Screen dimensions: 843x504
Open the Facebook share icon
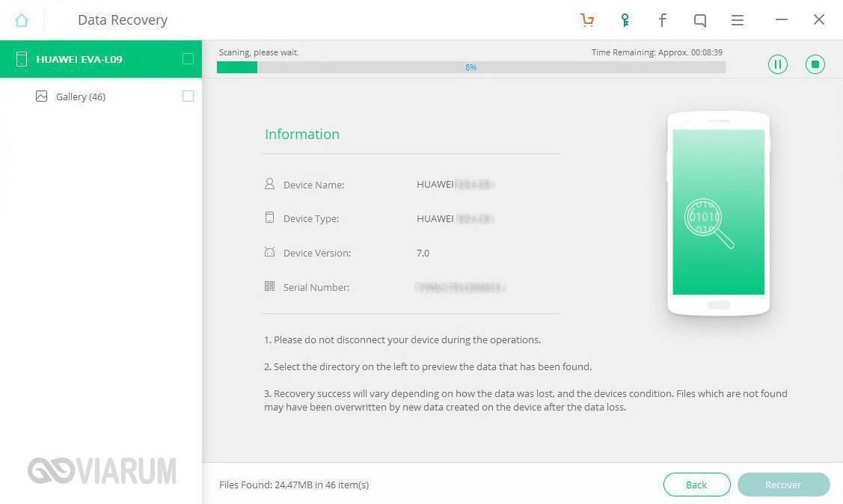click(662, 20)
